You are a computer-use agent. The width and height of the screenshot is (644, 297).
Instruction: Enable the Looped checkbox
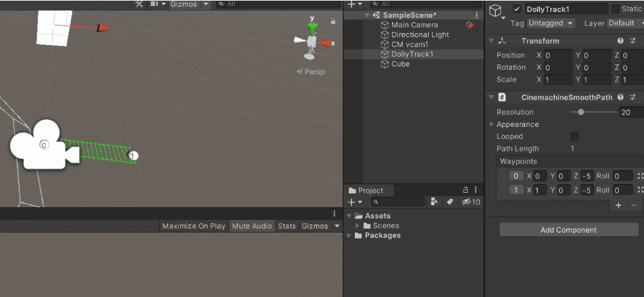[574, 136]
